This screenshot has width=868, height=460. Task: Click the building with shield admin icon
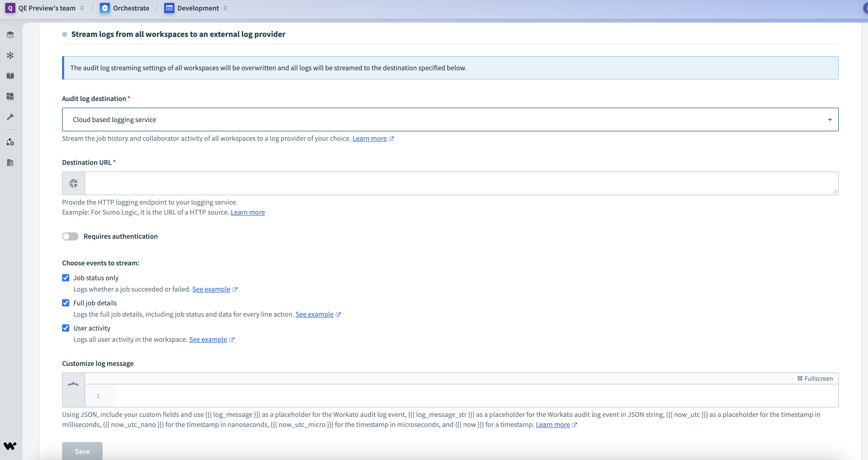tap(10, 163)
